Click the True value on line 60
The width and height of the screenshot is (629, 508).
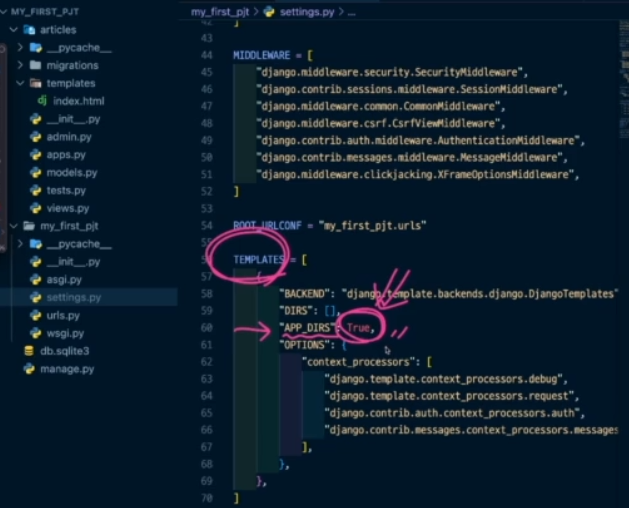[358, 328]
